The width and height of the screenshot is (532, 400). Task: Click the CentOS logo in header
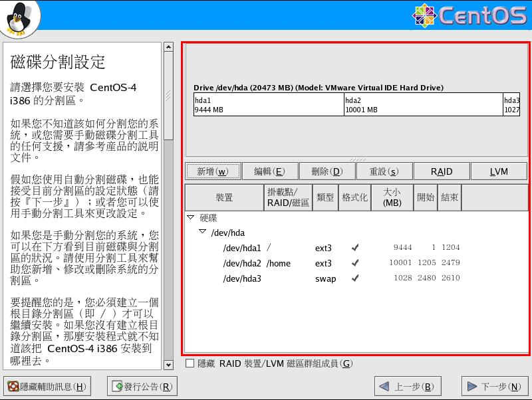(470, 15)
